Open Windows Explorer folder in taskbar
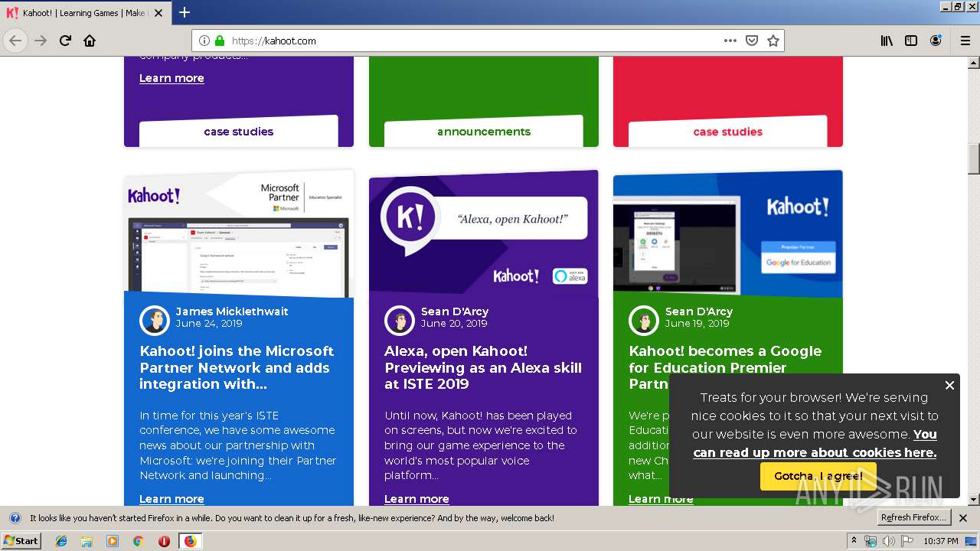Image resolution: width=980 pixels, height=551 pixels. pyautogui.click(x=87, y=541)
